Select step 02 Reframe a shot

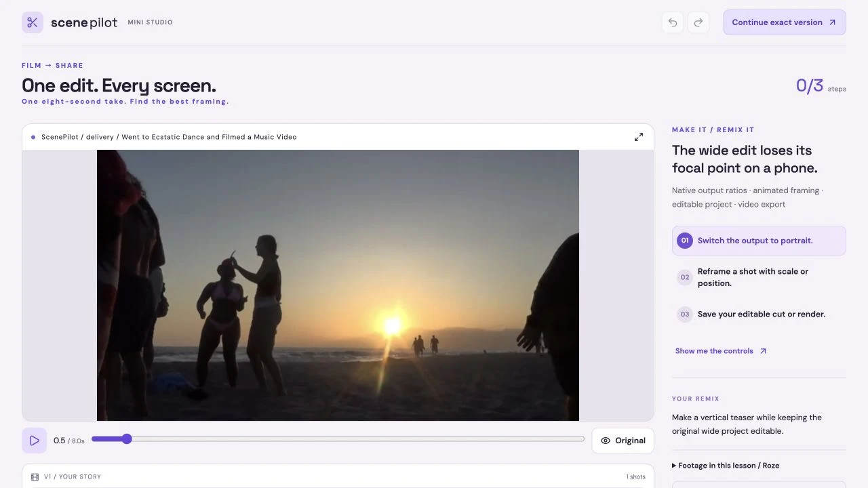tap(759, 277)
